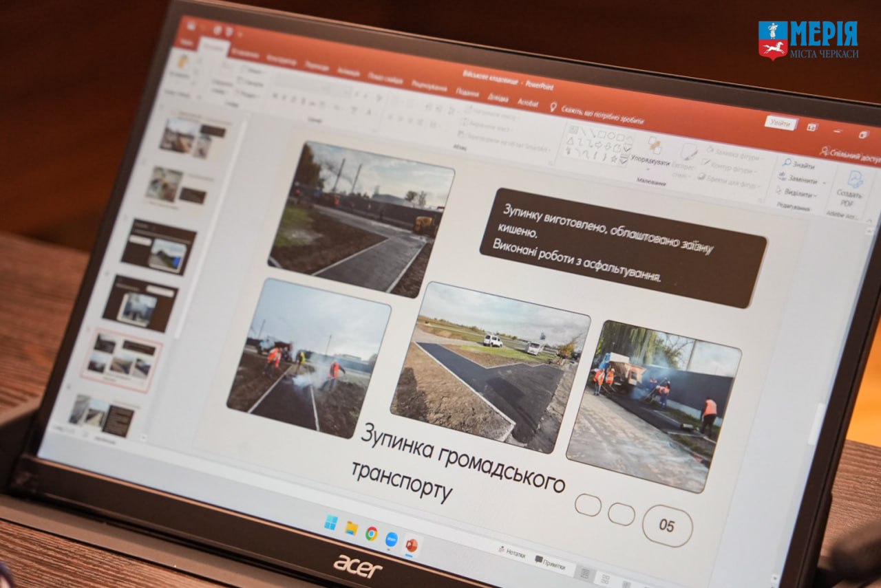Click the Спільний доступ share button
The width and height of the screenshot is (881, 588).
(x=852, y=155)
